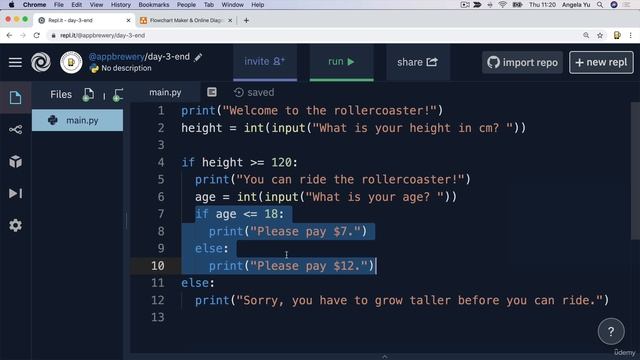
Task: Open the Chrome File menu
Action: pyautogui.click(x=59, y=5)
